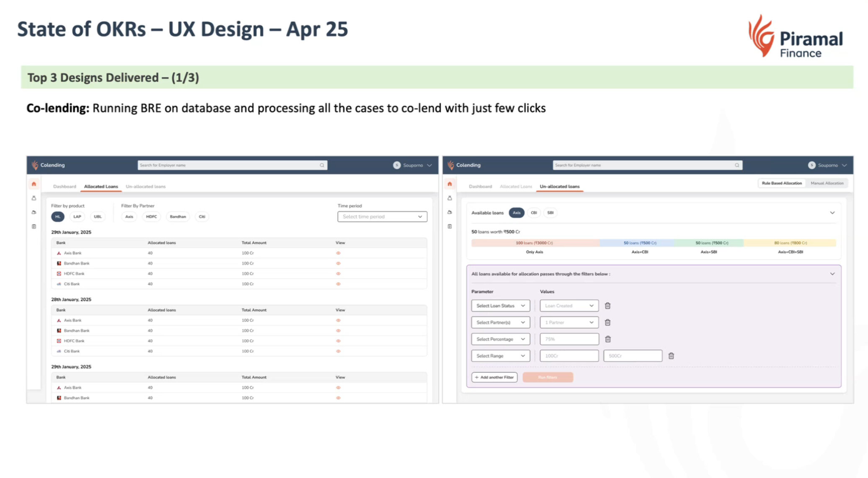Collapse the Available loans section chevron
868x478 pixels.
pos(832,213)
